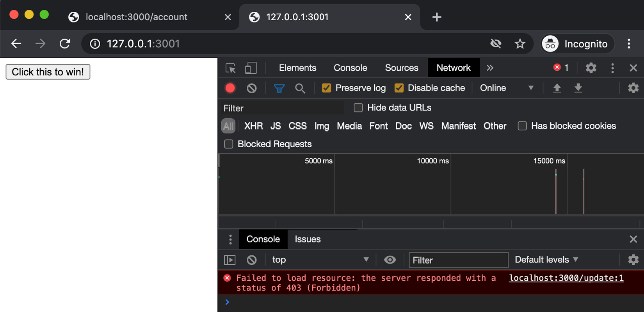
Task: Open DevTools customize three-dot menu
Action: click(612, 68)
